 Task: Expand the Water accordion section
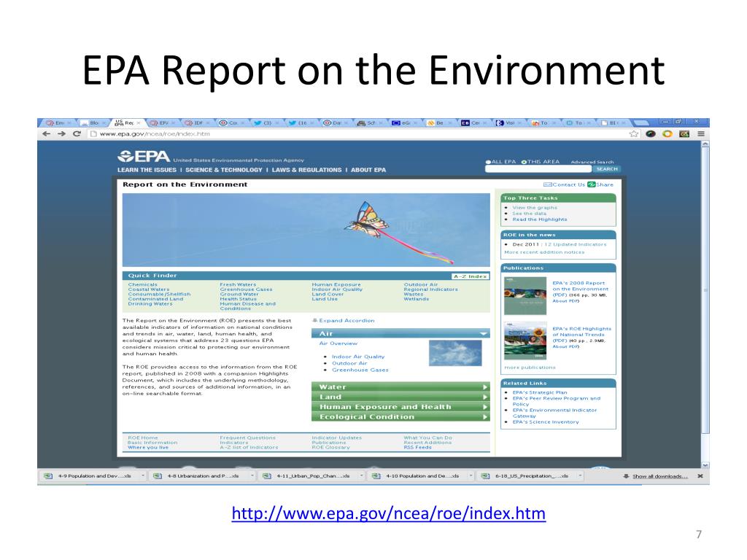click(400, 387)
